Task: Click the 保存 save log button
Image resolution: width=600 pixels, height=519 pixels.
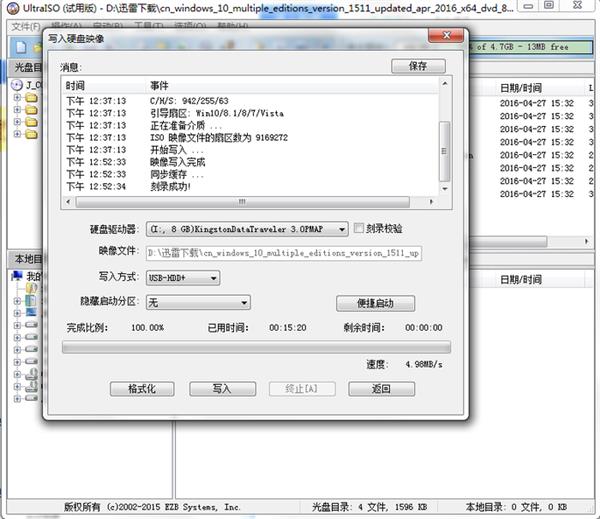Action: 418,66
